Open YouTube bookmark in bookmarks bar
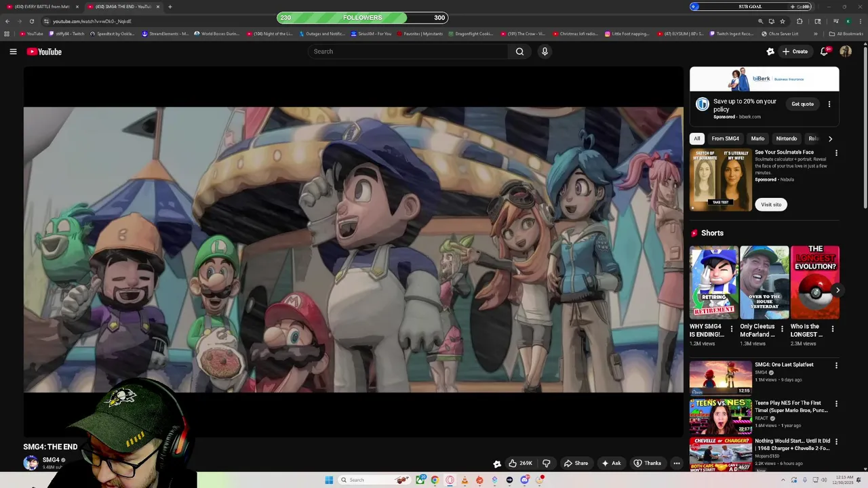The width and height of the screenshot is (868, 488). (x=31, y=33)
